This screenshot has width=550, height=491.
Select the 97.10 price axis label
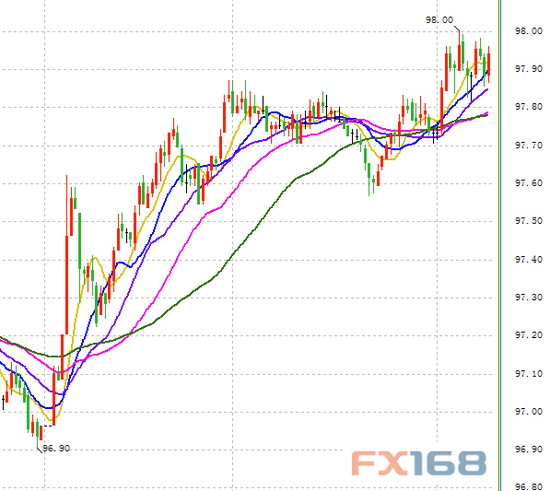[x=528, y=373]
